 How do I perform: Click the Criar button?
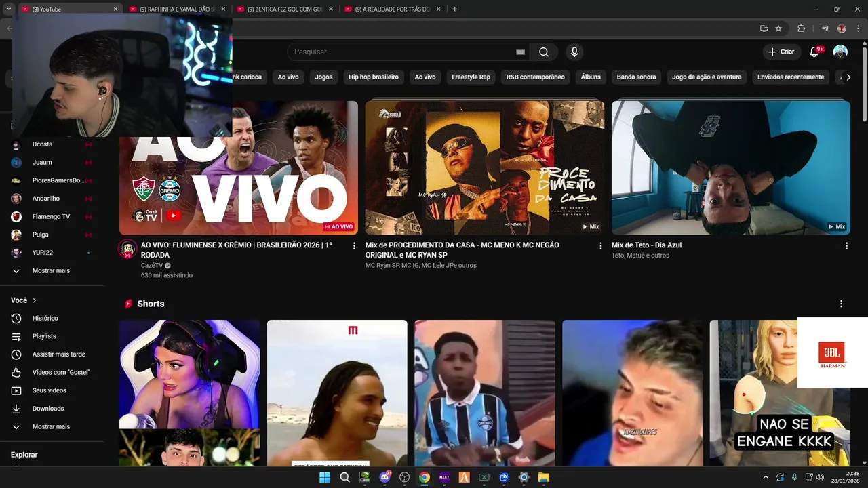click(x=781, y=52)
